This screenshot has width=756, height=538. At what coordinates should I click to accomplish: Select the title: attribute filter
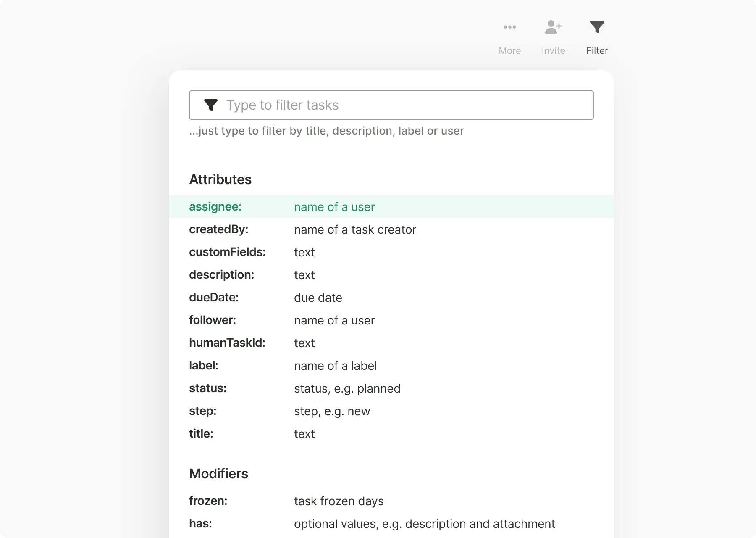pyautogui.click(x=201, y=434)
